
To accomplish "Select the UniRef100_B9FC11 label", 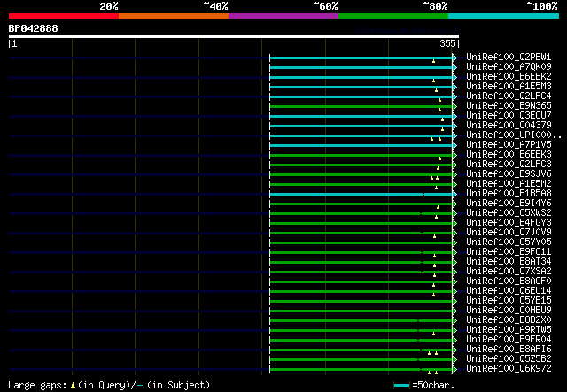I will (x=509, y=252).
